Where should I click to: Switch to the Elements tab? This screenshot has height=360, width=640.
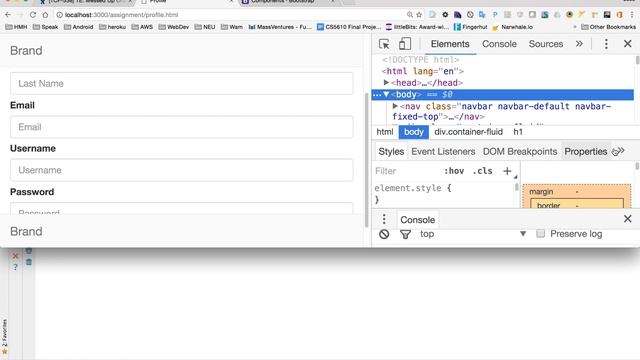(x=450, y=44)
